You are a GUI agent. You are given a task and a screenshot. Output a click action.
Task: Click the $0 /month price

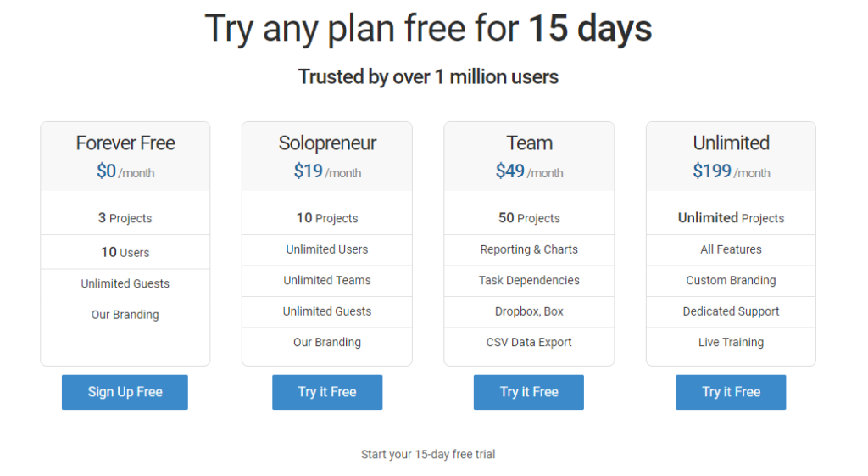(125, 171)
